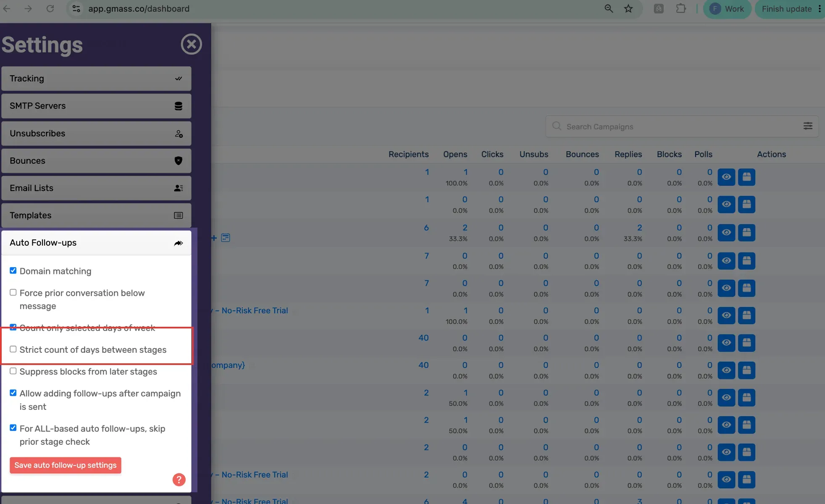Open the Email Lists section
The image size is (825, 504).
point(96,188)
